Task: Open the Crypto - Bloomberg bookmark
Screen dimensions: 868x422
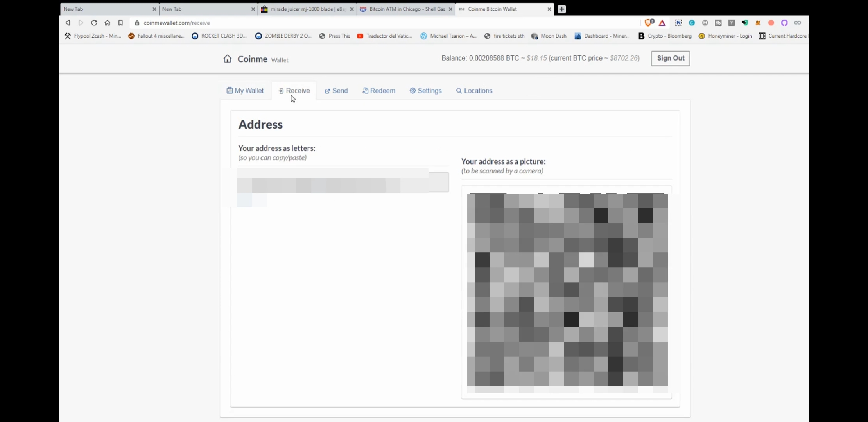Action: click(x=665, y=36)
